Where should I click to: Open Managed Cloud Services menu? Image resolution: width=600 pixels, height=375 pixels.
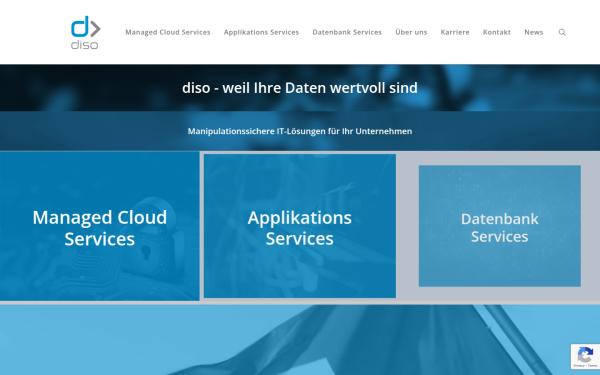(168, 33)
